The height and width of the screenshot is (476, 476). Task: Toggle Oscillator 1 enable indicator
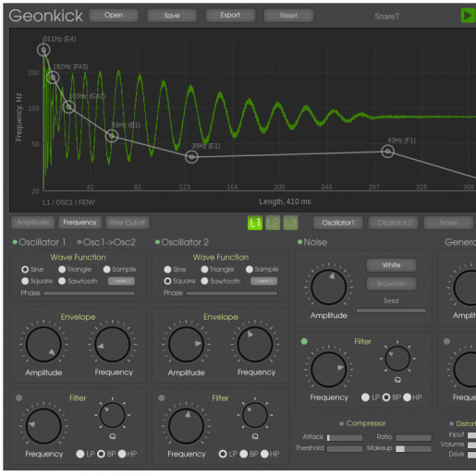(15, 242)
